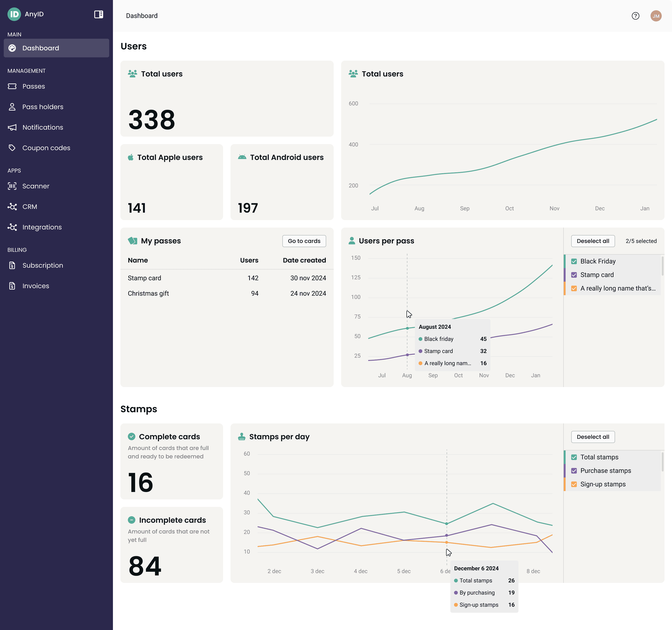Click the Pass holders person icon
672x630 pixels.
pyautogui.click(x=12, y=107)
